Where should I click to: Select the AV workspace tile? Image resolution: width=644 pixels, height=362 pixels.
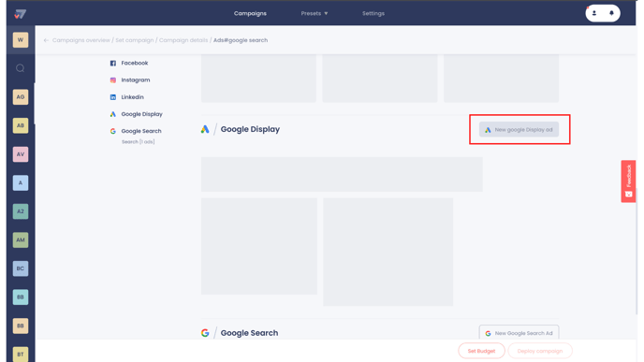coord(21,154)
